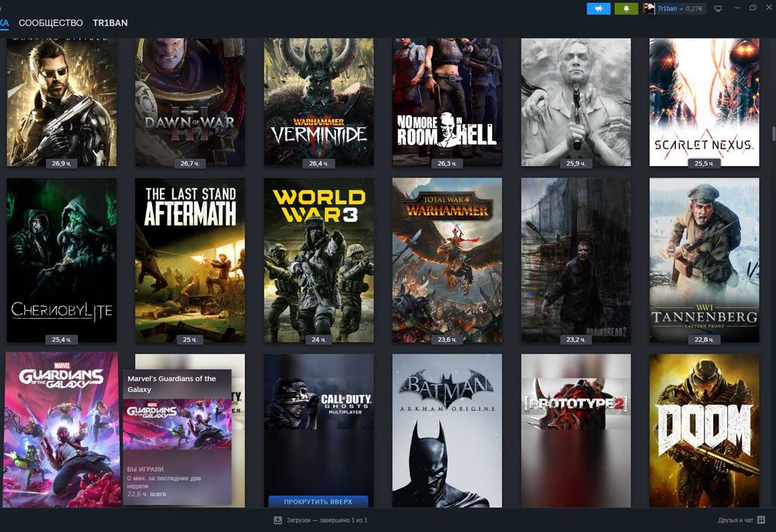Click the Tr1ban profile avatar
776x532 pixels.
[648, 9]
